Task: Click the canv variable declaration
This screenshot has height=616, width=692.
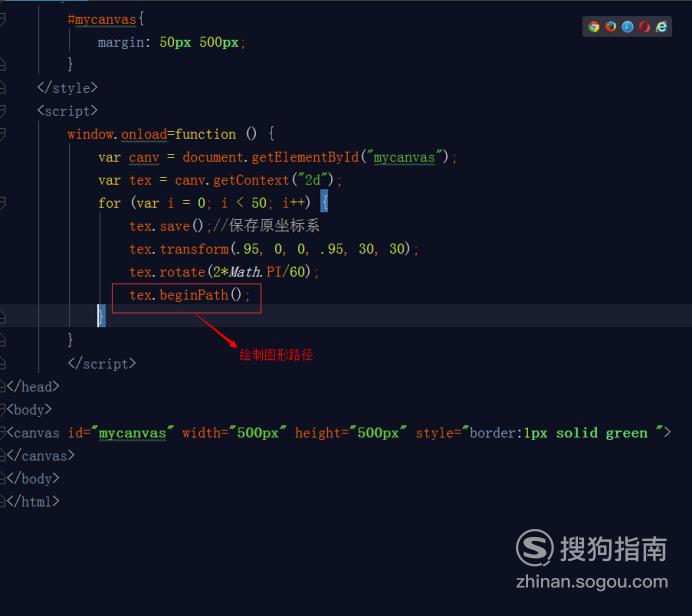Action: pos(144,157)
